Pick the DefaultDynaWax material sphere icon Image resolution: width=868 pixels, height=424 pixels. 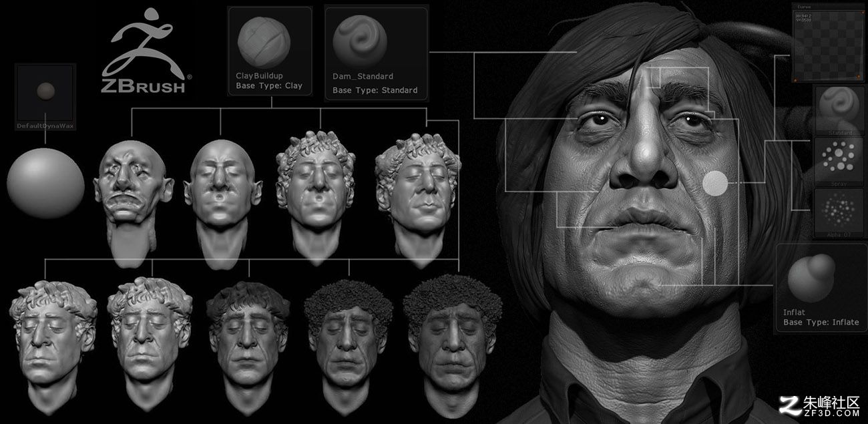pos(45,91)
